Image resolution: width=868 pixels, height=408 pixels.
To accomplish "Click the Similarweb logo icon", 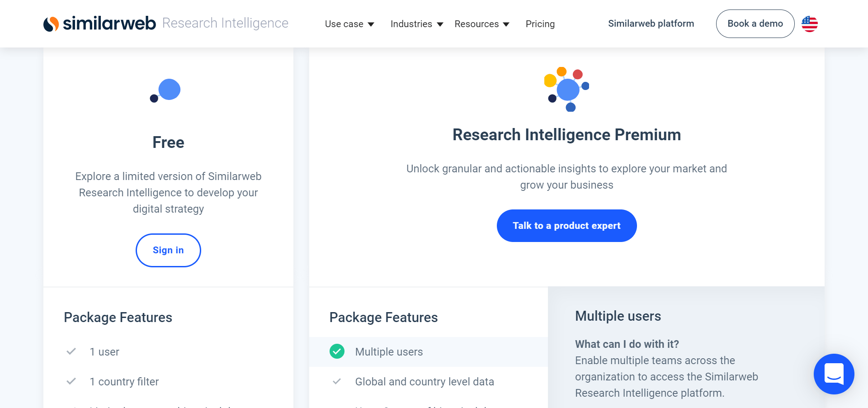I will pyautogui.click(x=51, y=23).
